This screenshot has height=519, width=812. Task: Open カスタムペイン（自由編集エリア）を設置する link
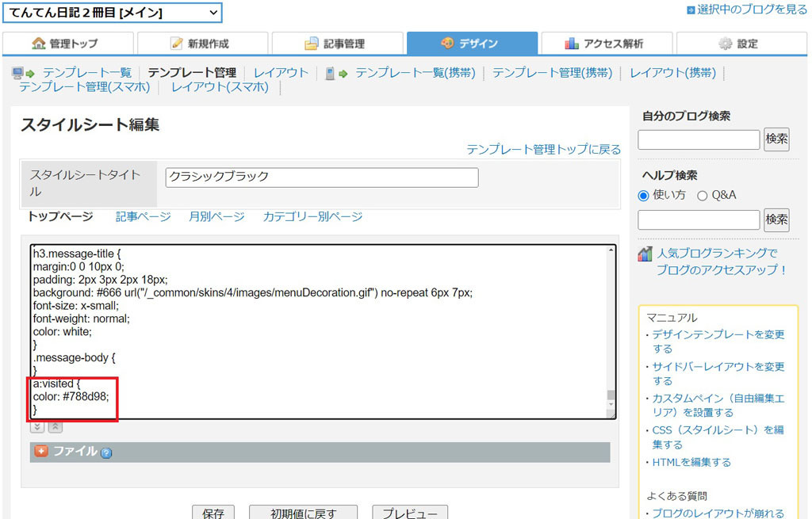tap(718, 405)
